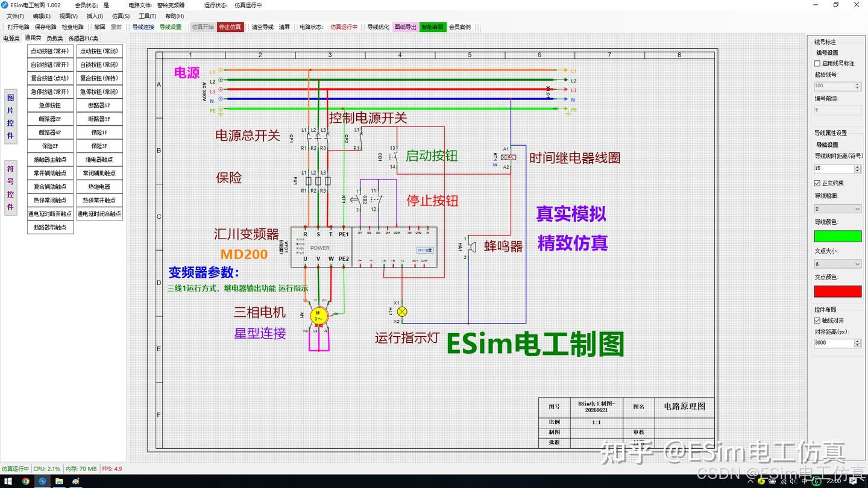The width and height of the screenshot is (868, 488).
Task: Open the 视图(V) menu
Action: [69, 16]
